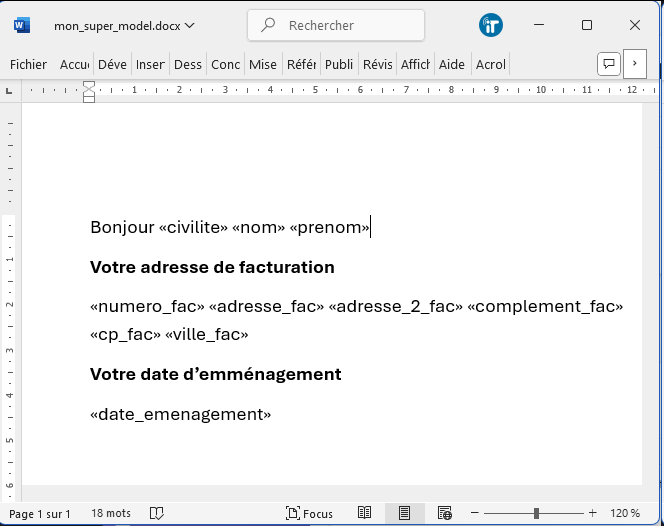The height and width of the screenshot is (526, 664).
Task: Click the IT account avatar icon
Action: [x=491, y=25]
